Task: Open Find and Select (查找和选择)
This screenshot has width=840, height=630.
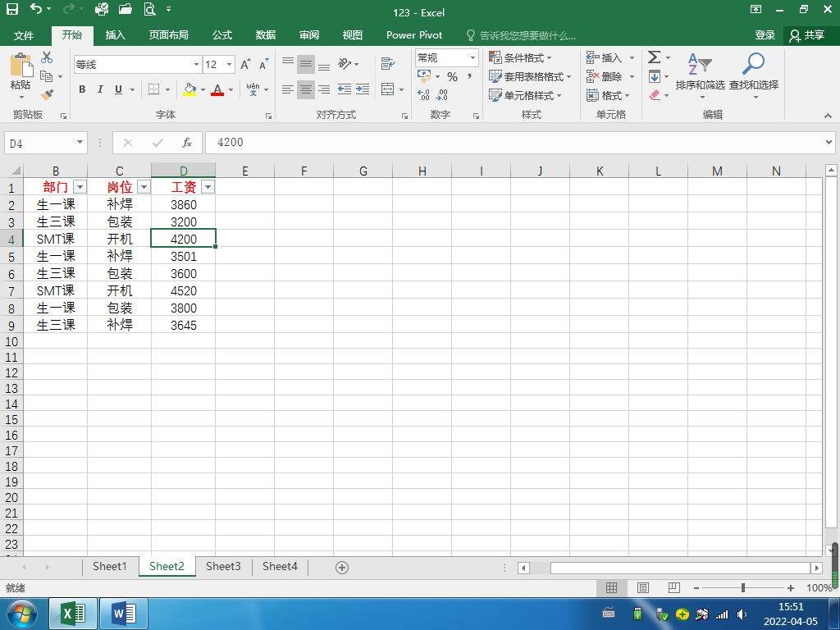Action: [x=754, y=76]
